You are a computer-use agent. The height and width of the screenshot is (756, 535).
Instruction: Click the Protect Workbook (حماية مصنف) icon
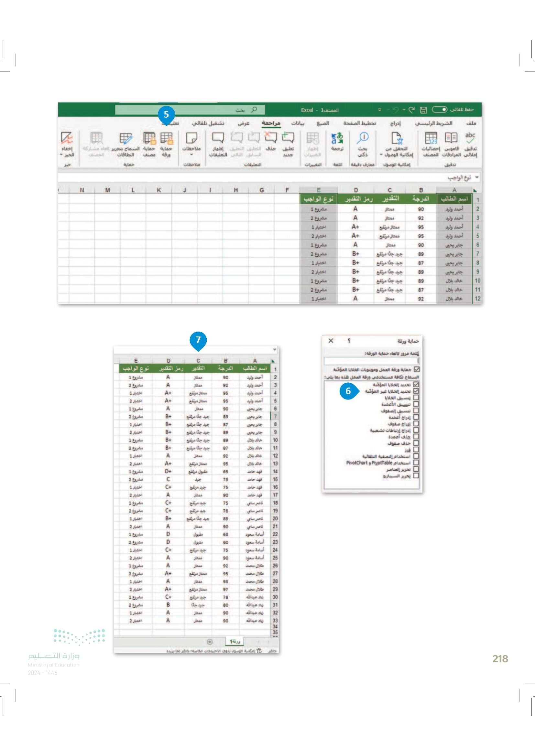pos(149,139)
